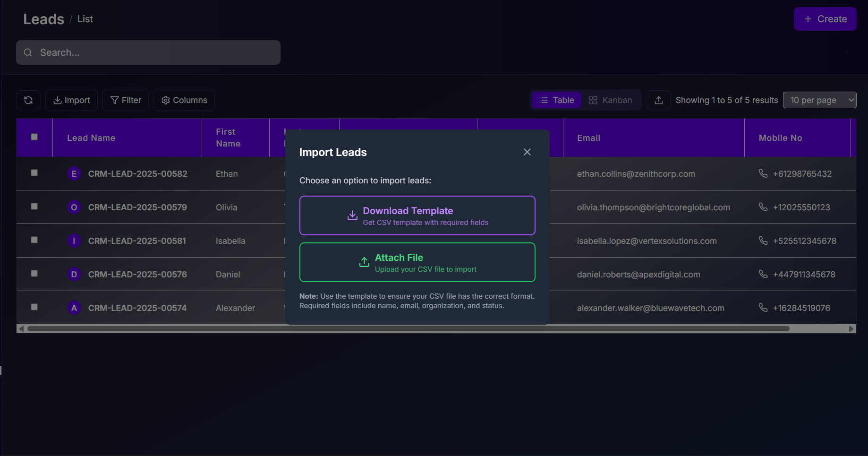Viewport: 868px width, 456px height.
Task: Click the phone icon next to +61298765432
Action: point(763,173)
